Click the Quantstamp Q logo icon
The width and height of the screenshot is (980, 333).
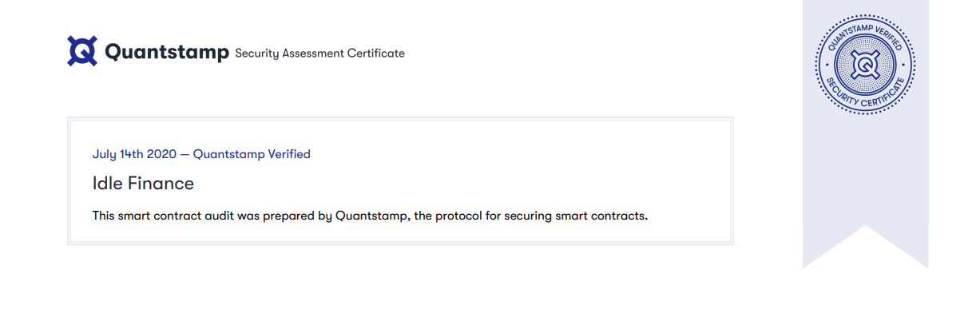coord(82,50)
